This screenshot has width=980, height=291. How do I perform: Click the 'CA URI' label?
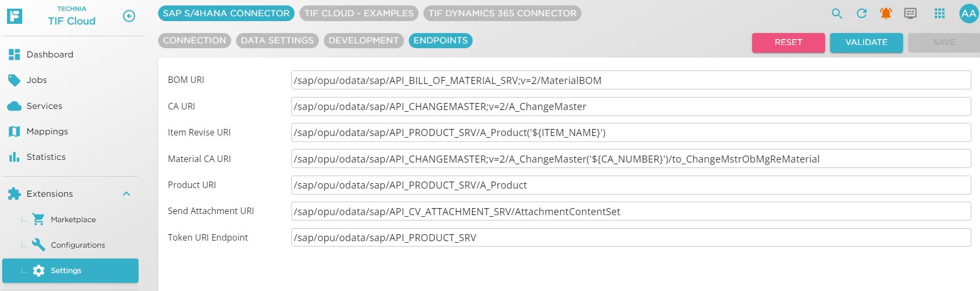(181, 106)
